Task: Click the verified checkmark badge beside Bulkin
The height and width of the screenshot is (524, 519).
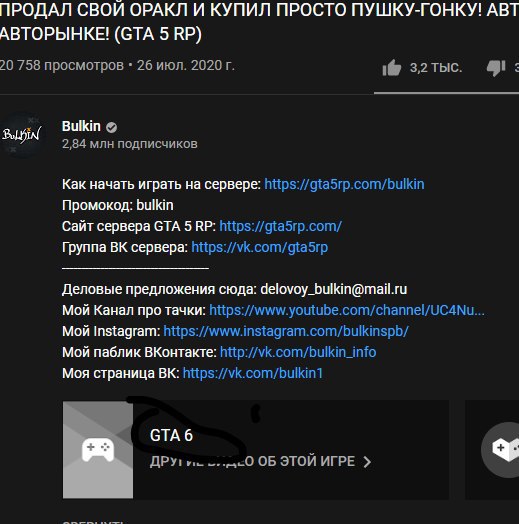Action: pos(112,127)
